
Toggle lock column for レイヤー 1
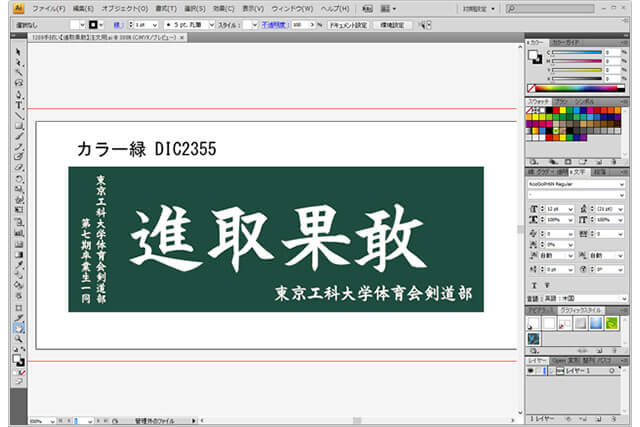(538, 371)
